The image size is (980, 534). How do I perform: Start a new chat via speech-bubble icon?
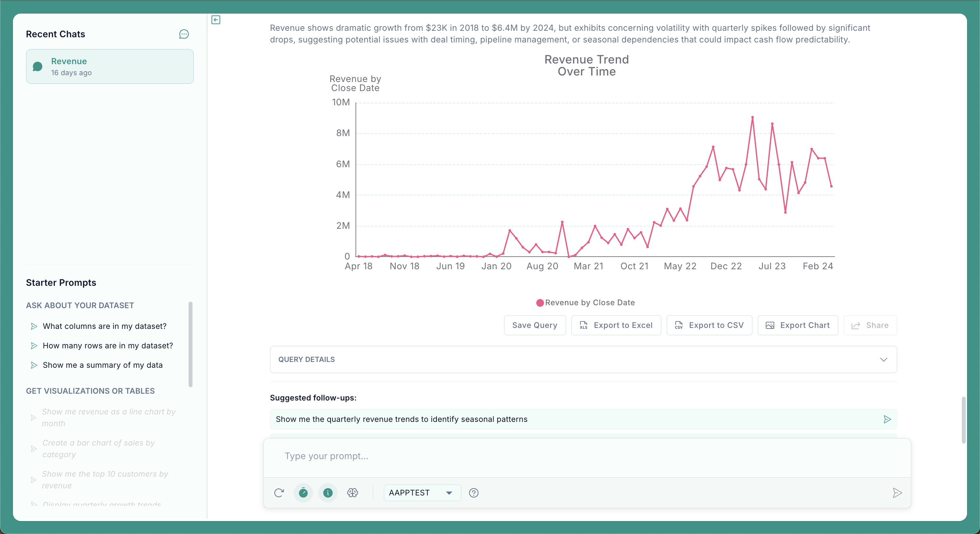pyautogui.click(x=184, y=34)
